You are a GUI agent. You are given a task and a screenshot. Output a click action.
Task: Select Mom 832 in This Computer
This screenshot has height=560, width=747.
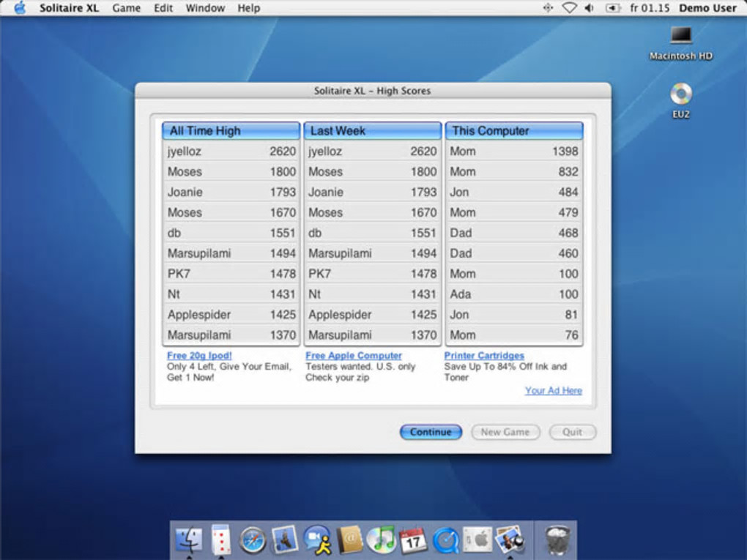click(514, 171)
